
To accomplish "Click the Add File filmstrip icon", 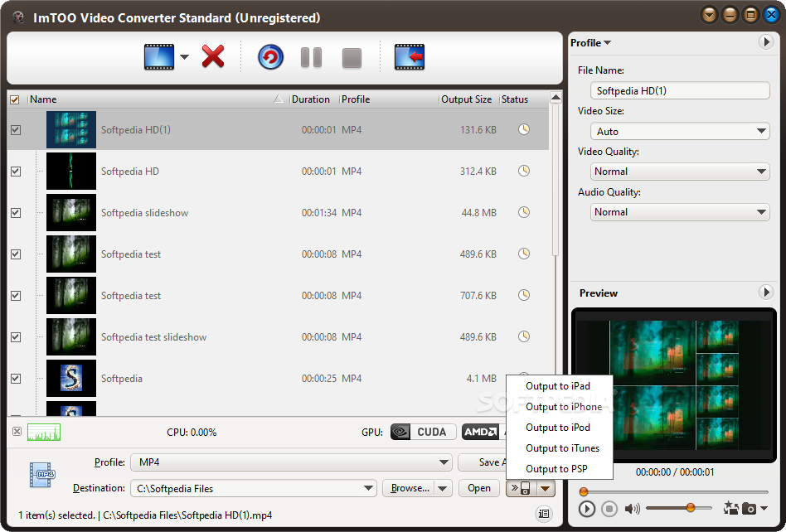I will pyautogui.click(x=159, y=57).
